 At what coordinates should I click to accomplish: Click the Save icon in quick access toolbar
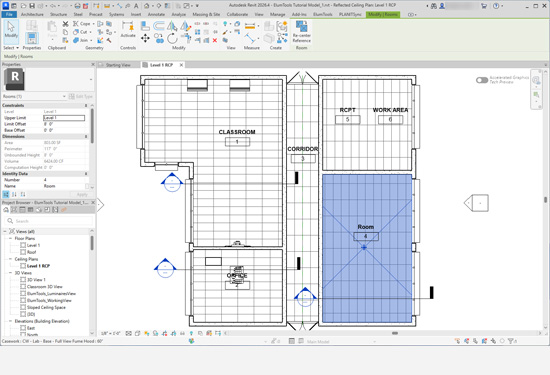pyautogui.click(x=32, y=6)
